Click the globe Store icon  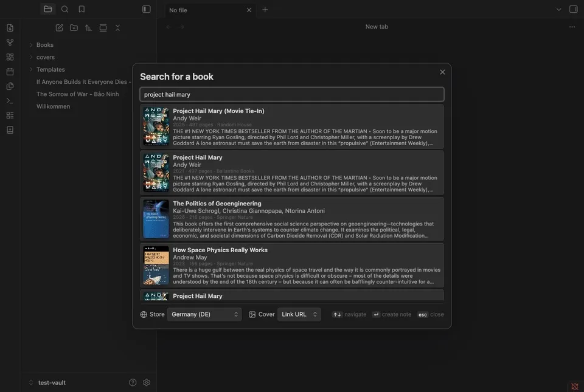[144, 314]
